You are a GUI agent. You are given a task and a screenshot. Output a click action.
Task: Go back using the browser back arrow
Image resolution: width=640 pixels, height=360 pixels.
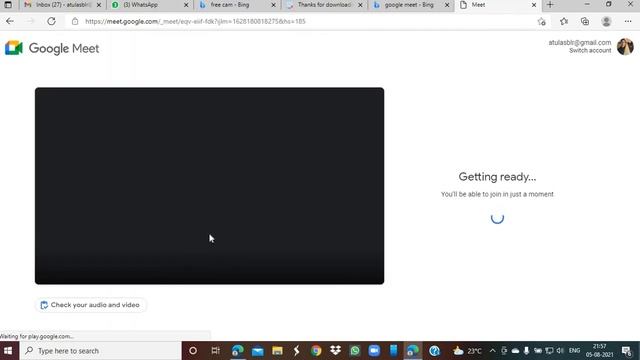click(x=10, y=21)
